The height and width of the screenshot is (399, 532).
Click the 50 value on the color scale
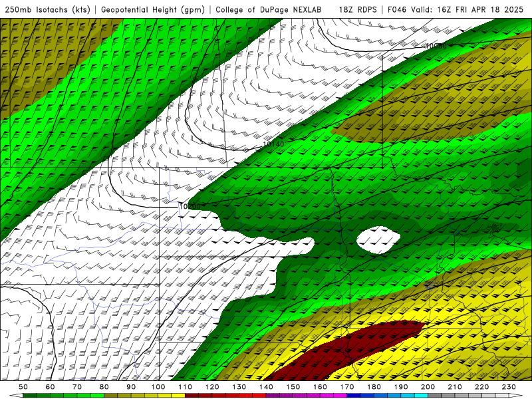tap(23, 387)
